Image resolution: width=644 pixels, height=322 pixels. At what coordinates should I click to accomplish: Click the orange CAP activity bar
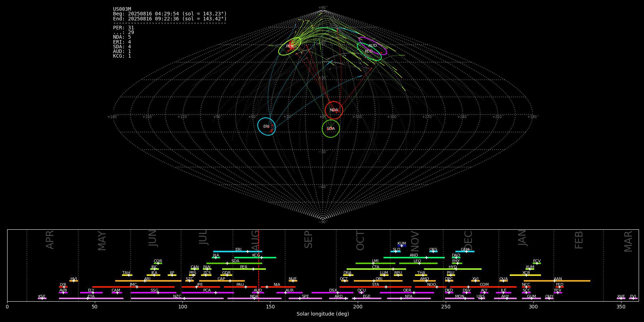[222, 281]
